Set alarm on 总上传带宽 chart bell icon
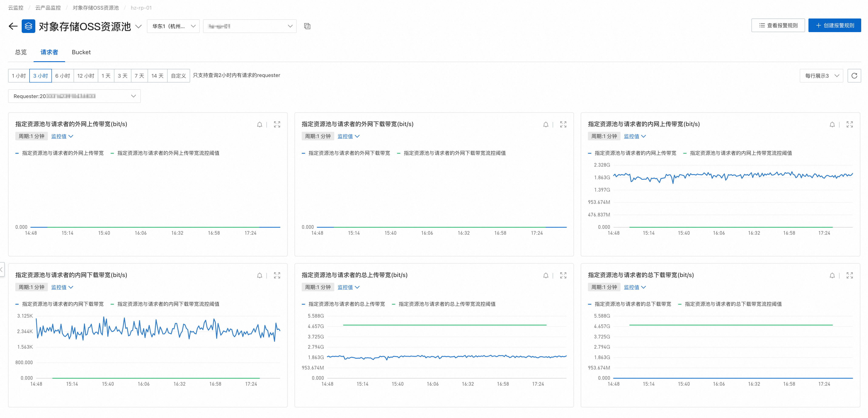 [546, 276]
